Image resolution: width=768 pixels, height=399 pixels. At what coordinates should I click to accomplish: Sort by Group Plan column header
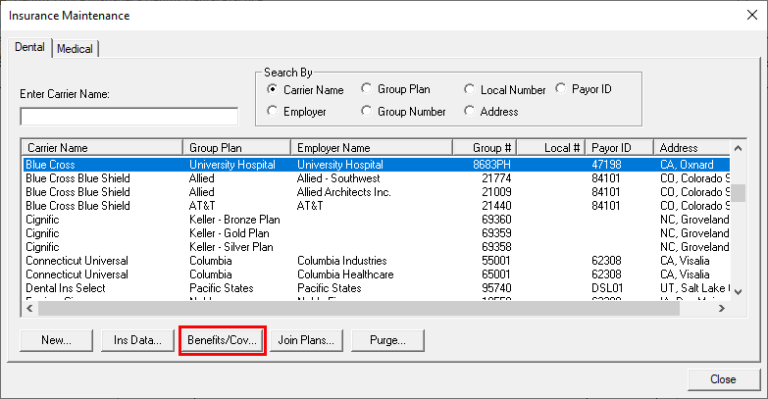coord(237,148)
